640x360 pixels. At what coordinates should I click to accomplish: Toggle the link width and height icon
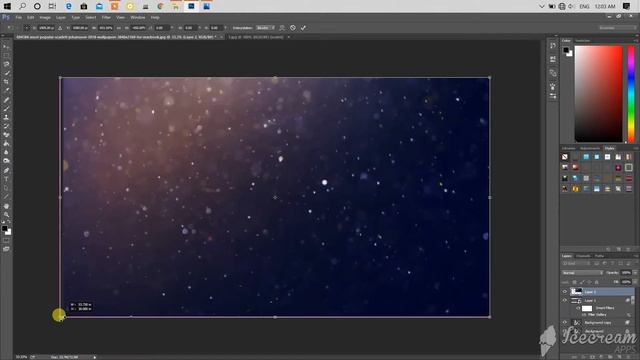119,28
